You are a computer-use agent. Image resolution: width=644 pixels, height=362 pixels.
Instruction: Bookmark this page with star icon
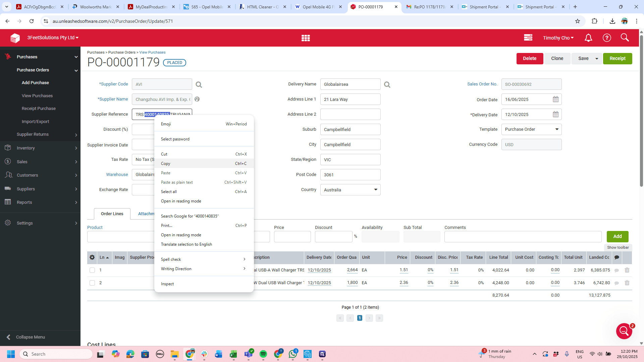[x=578, y=21]
